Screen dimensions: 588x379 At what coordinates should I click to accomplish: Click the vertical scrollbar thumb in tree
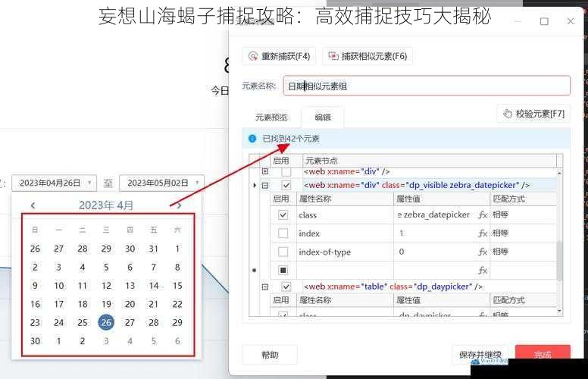pos(559,261)
